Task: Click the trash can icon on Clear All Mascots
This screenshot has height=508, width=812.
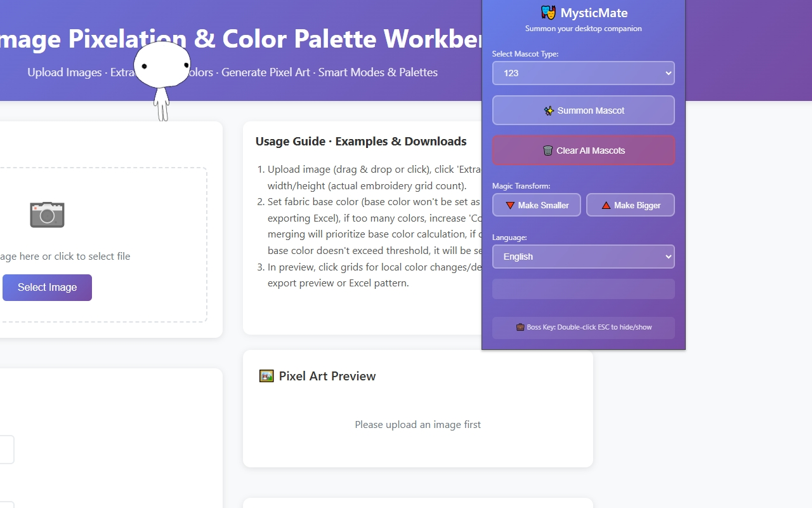Action: tap(548, 150)
